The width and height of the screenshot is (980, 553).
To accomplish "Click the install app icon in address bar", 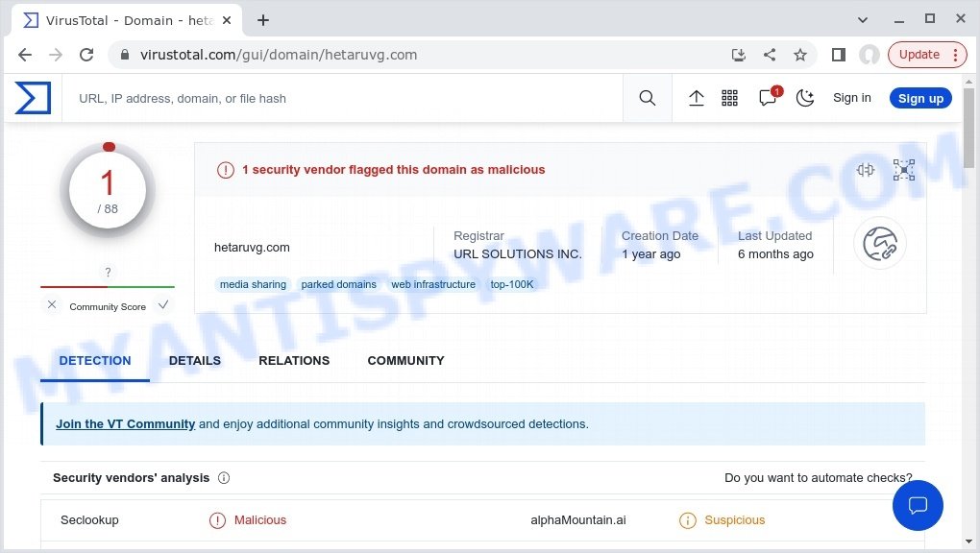I will click(739, 55).
